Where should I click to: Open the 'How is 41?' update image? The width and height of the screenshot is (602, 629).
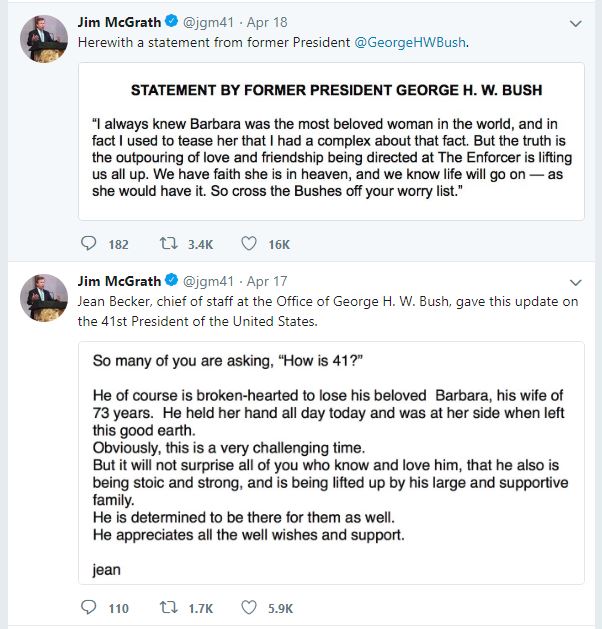click(331, 463)
